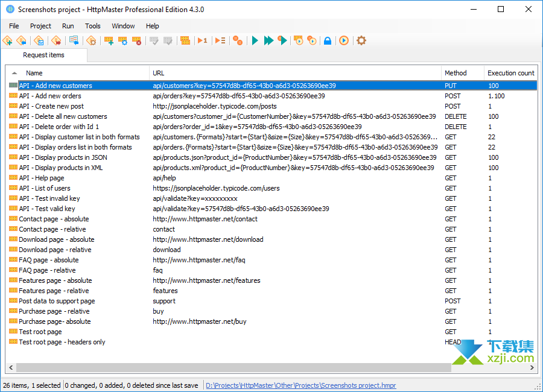This screenshot has width=543, height=392.
Task: Open project properties icon with gear
Action: point(91,40)
